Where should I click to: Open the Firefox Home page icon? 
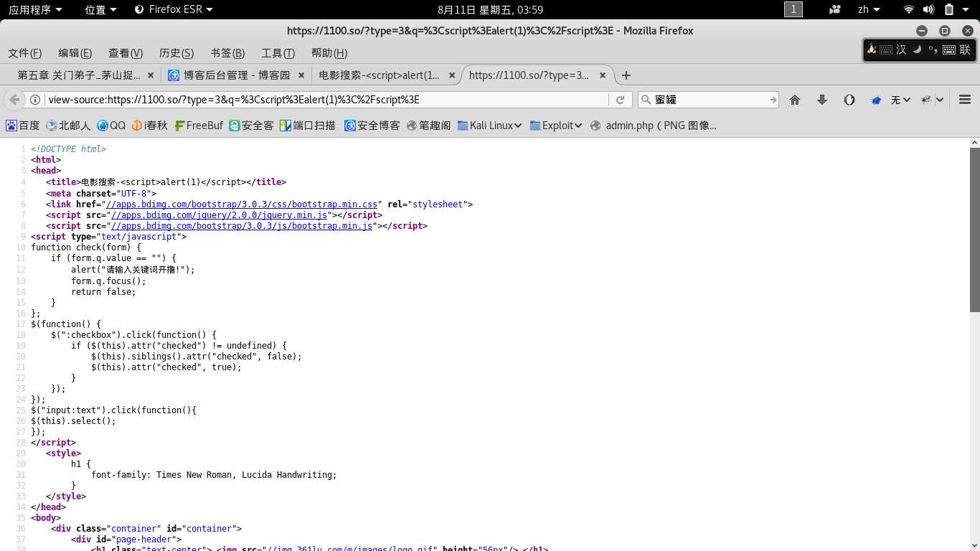click(x=795, y=100)
